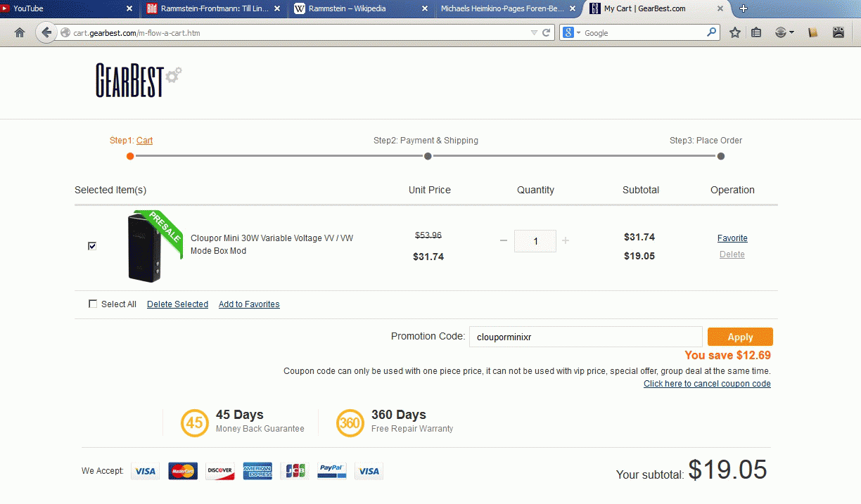Click the Discover payment logo
The height and width of the screenshot is (504, 861).
click(x=220, y=471)
